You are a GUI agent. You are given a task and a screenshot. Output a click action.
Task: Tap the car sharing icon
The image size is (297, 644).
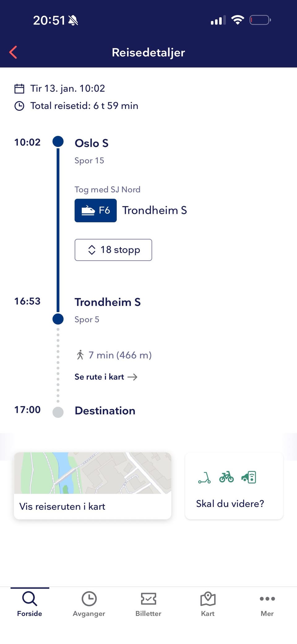point(249,477)
